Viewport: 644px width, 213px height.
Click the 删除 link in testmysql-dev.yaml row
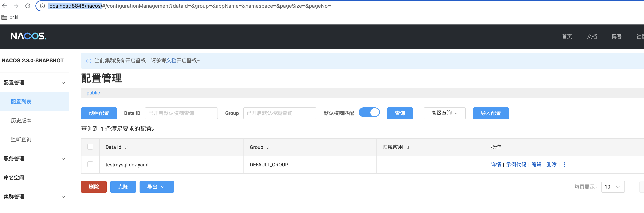pyautogui.click(x=551, y=165)
